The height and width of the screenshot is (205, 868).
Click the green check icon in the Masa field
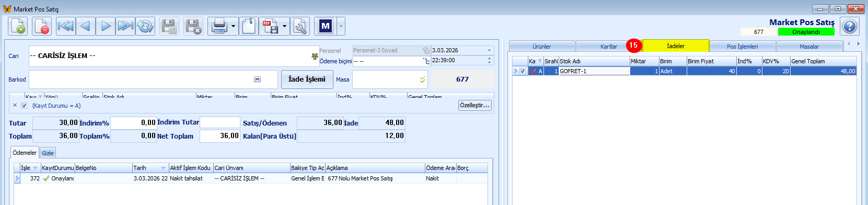423,79
